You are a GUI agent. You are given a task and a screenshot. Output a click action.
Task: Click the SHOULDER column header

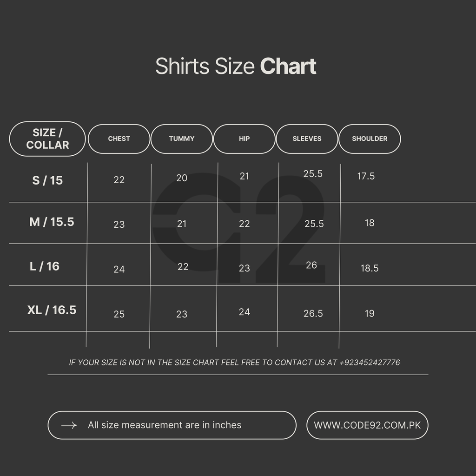(x=370, y=139)
